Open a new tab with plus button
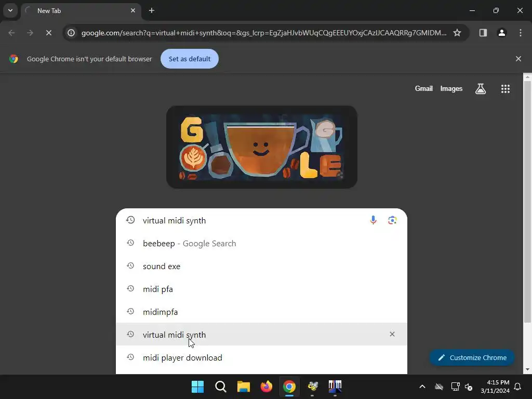Screen dimensions: 532x399 (x=152, y=10)
